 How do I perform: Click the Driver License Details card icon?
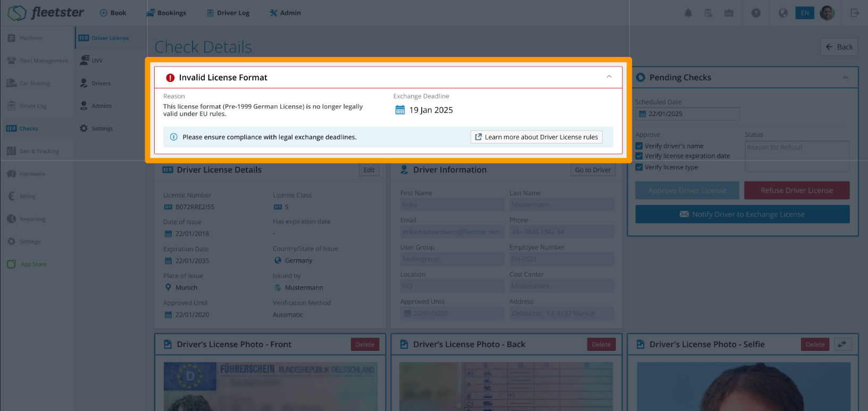pos(168,170)
